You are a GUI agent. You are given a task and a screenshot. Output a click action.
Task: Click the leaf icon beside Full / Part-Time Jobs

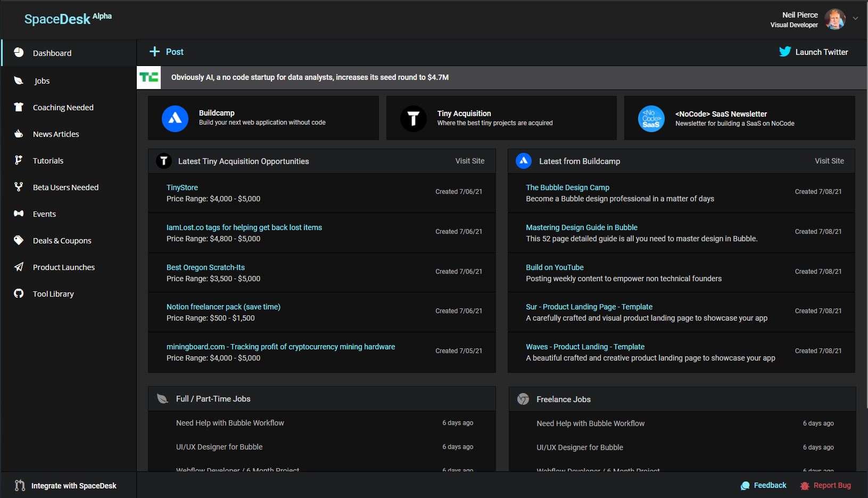tap(162, 398)
